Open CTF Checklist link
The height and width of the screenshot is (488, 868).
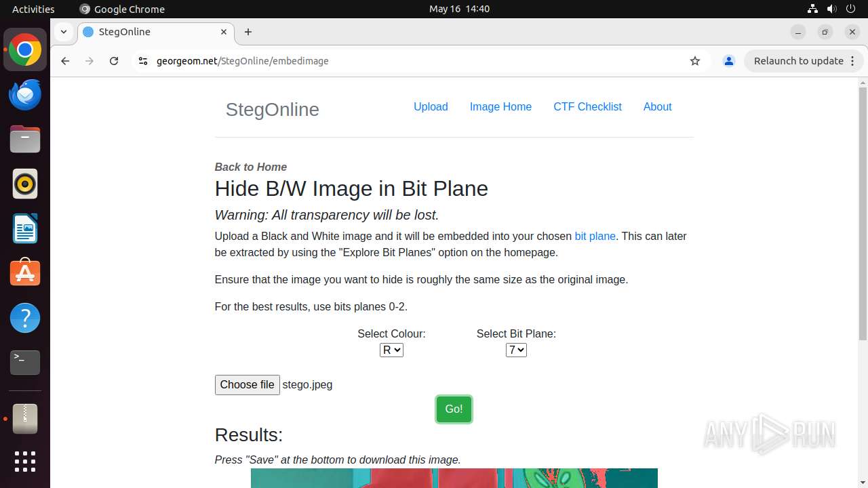click(x=587, y=106)
